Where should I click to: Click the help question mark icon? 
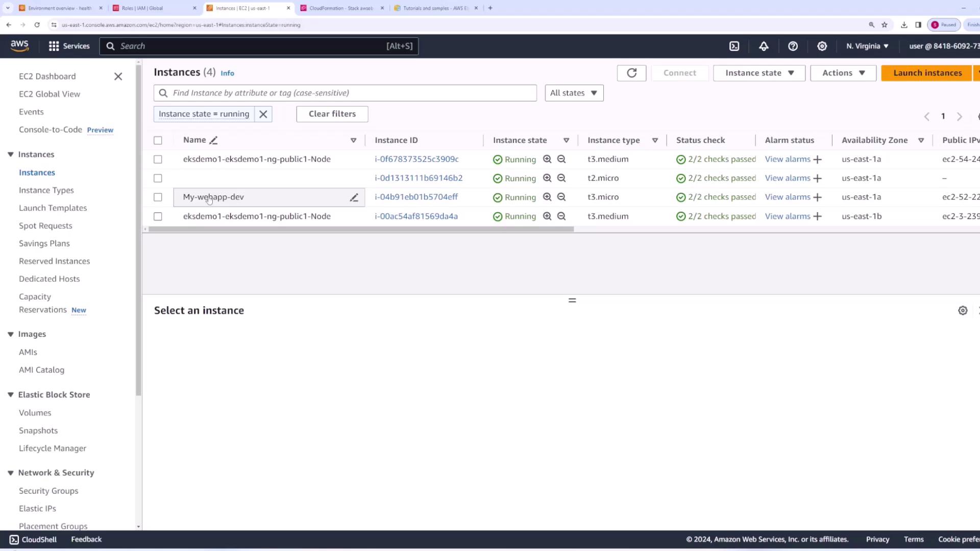click(793, 46)
